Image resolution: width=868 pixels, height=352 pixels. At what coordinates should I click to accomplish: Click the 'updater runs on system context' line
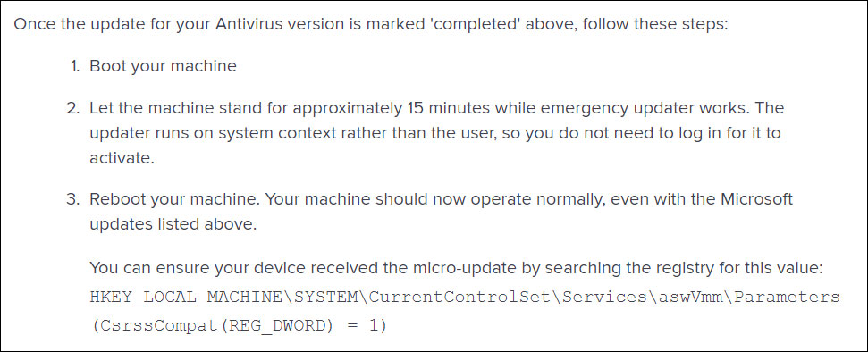[435, 133]
